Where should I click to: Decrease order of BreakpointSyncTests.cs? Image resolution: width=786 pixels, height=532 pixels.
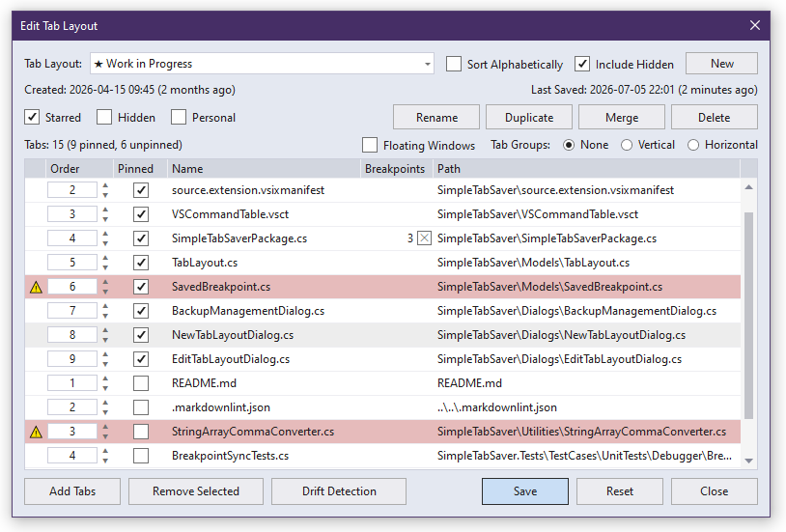tap(105, 461)
